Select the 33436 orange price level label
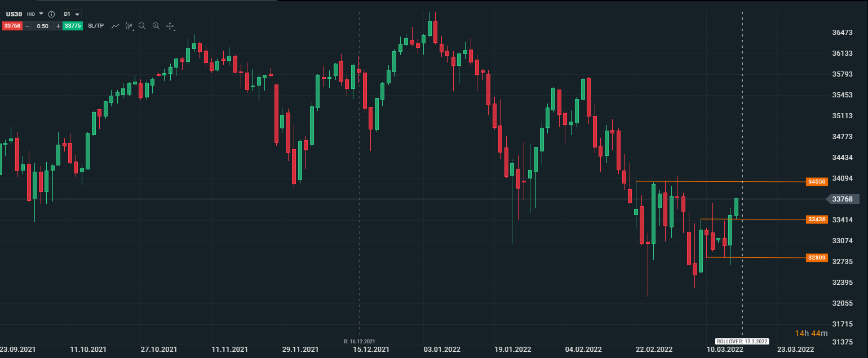The image size is (868, 358). coord(817,220)
